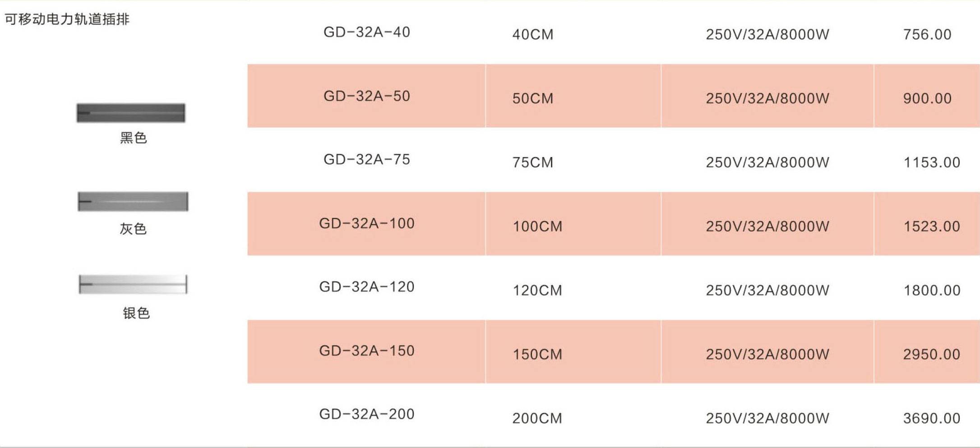Select model GD-32A-100
Screen dimensions: 980x448
pyautogui.click(x=367, y=223)
